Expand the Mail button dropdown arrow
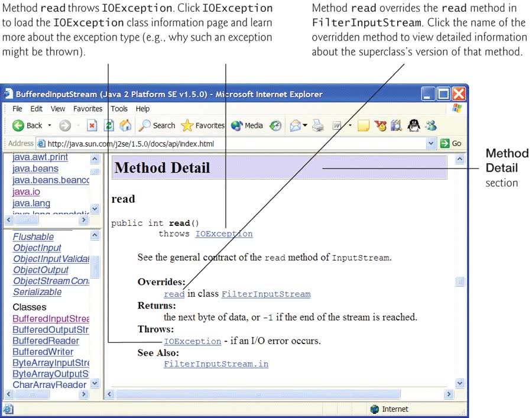532x418 pixels. (x=305, y=125)
